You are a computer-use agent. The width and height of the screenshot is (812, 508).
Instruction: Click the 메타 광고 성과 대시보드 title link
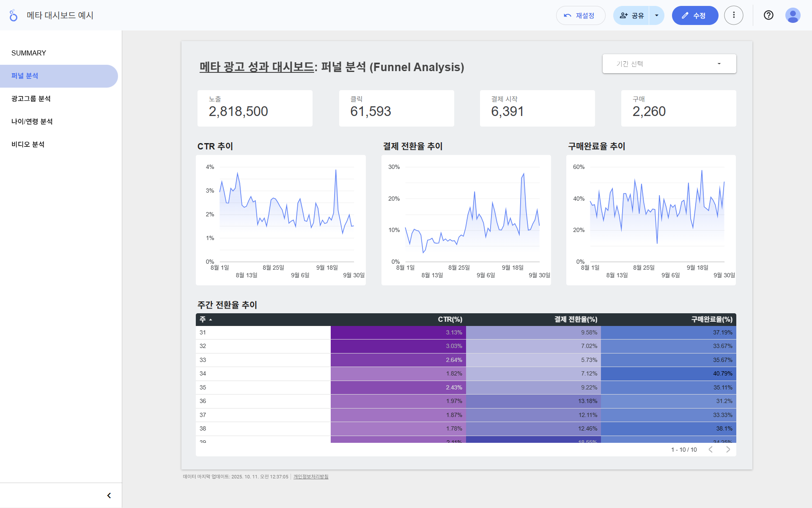pyautogui.click(x=256, y=67)
